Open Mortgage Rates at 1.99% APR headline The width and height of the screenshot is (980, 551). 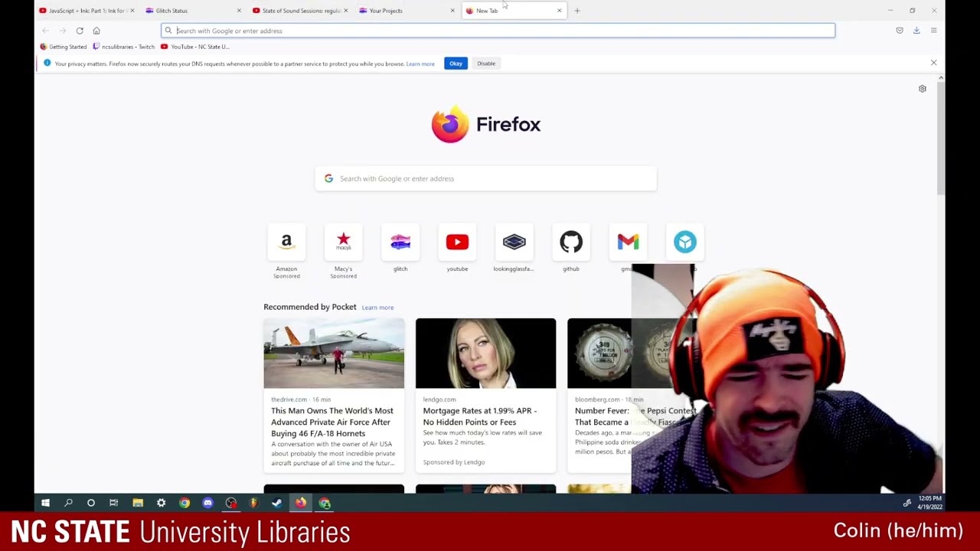tap(480, 416)
